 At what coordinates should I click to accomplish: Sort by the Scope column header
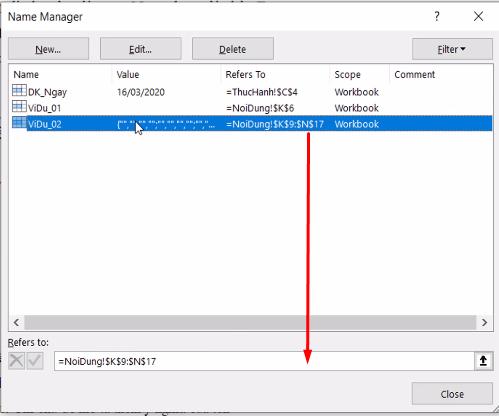(x=347, y=74)
